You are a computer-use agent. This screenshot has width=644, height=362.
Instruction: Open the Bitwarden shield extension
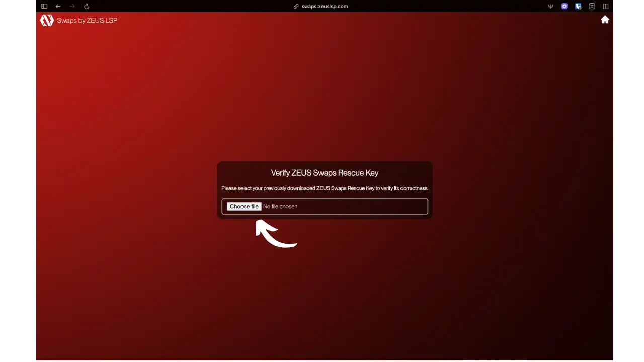(x=578, y=7)
